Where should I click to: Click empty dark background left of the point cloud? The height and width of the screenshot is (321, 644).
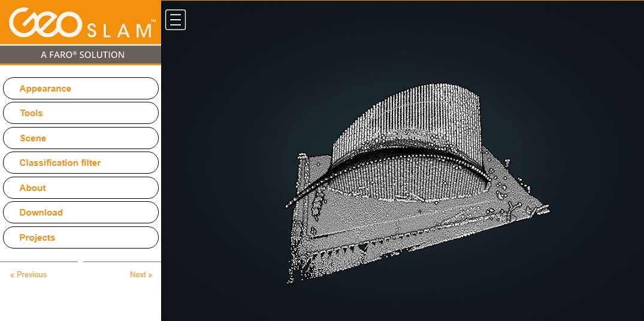pos(222,180)
